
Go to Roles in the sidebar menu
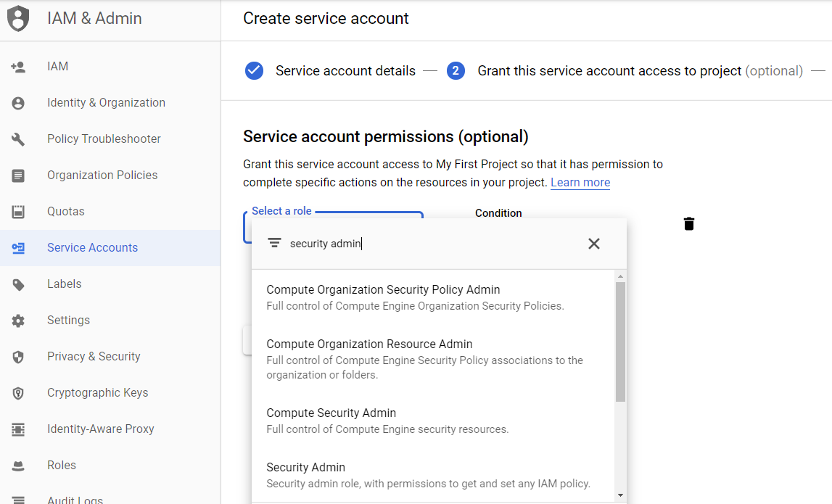(x=62, y=465)
